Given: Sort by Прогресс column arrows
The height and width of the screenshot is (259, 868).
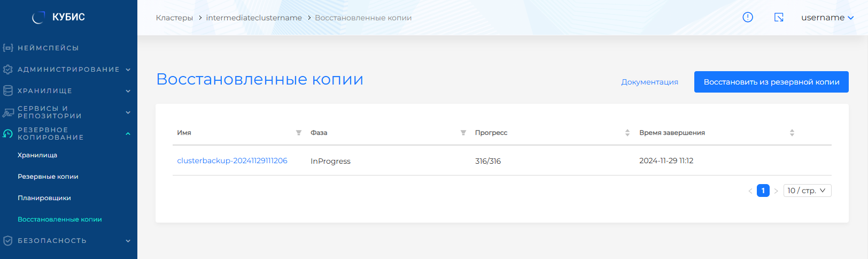Looking at the screenshot, I should 627,133.
